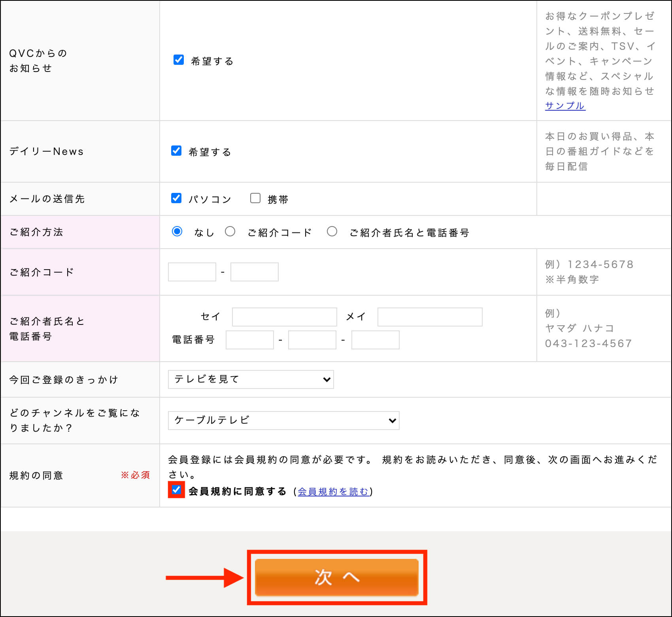Image resolution: width=672 pixels, height=617 pixels.
Task: Uncheck the QVCからのお知らせ 希望する checkbox
Action: click(x=179, y=60)
